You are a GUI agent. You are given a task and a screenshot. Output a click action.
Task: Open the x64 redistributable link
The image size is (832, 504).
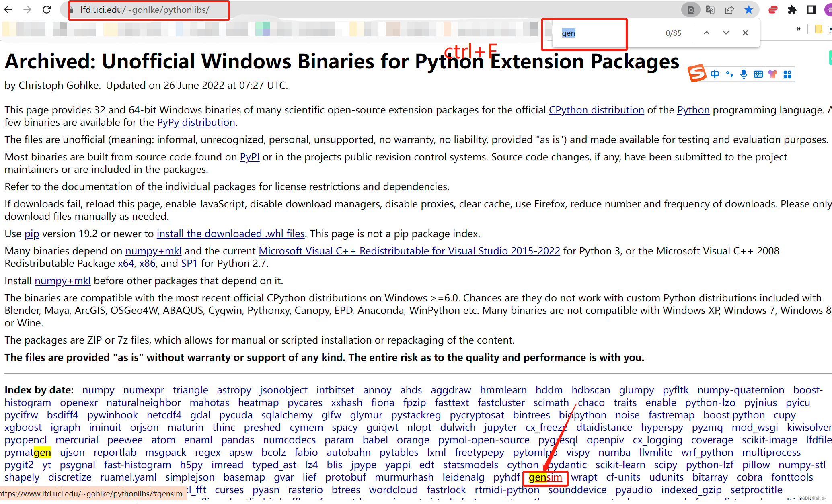pos(126,263)
